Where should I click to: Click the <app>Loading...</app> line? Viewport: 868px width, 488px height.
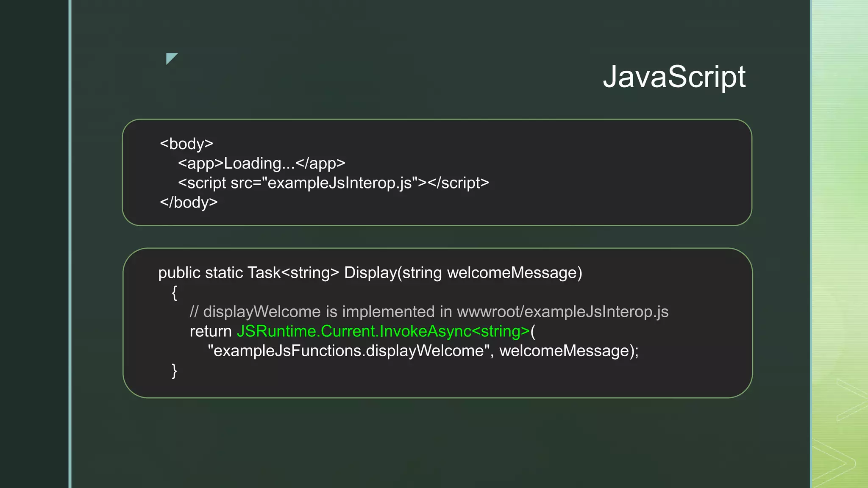coord(262,164)
